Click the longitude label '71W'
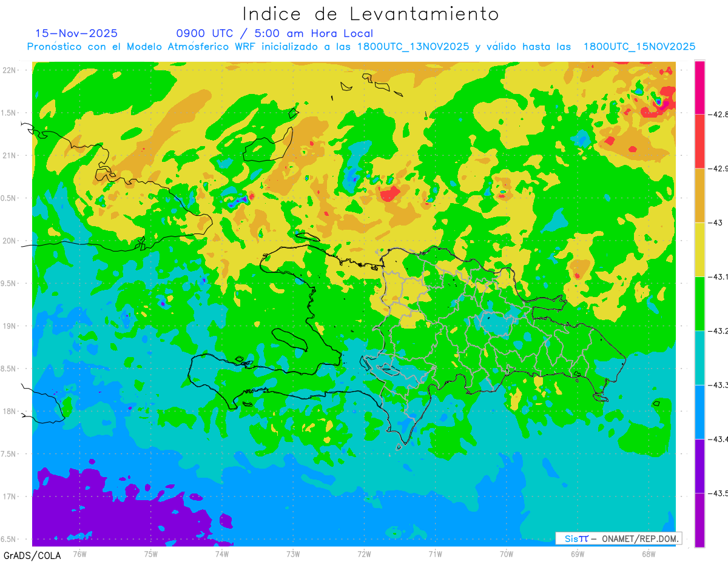The height and width of the screenshot is (562, 728). point(435,554)
